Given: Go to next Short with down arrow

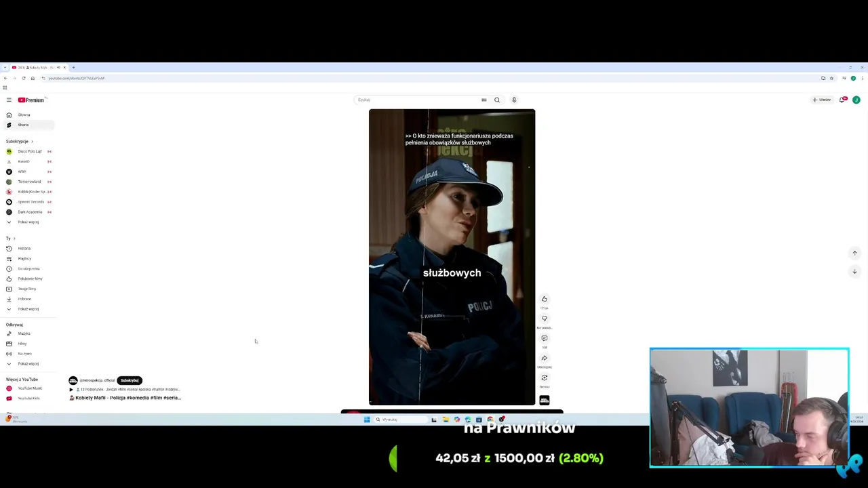Looking at the screenshot, I should pos(854,272).
